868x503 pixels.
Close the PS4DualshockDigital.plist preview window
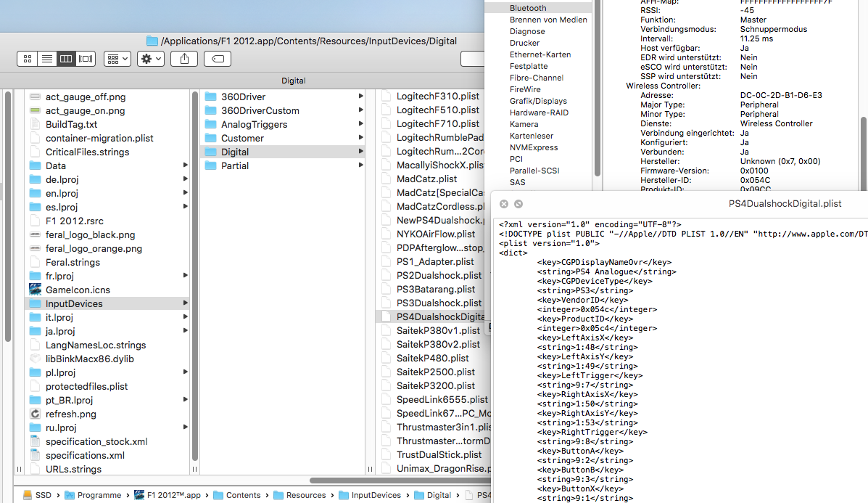click(x=504, y=204)
